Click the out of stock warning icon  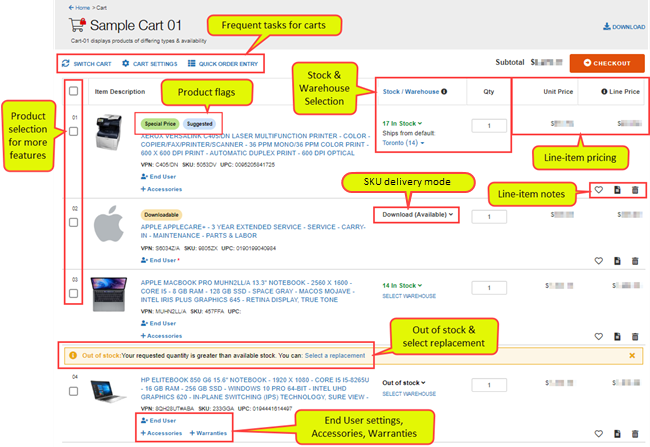pos(73,355)
